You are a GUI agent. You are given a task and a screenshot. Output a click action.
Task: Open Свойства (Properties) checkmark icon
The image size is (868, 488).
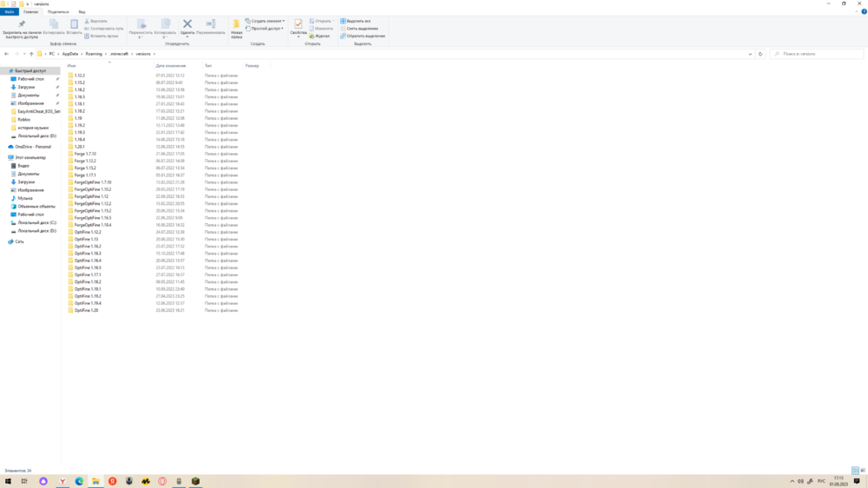[x=299, y=28]
